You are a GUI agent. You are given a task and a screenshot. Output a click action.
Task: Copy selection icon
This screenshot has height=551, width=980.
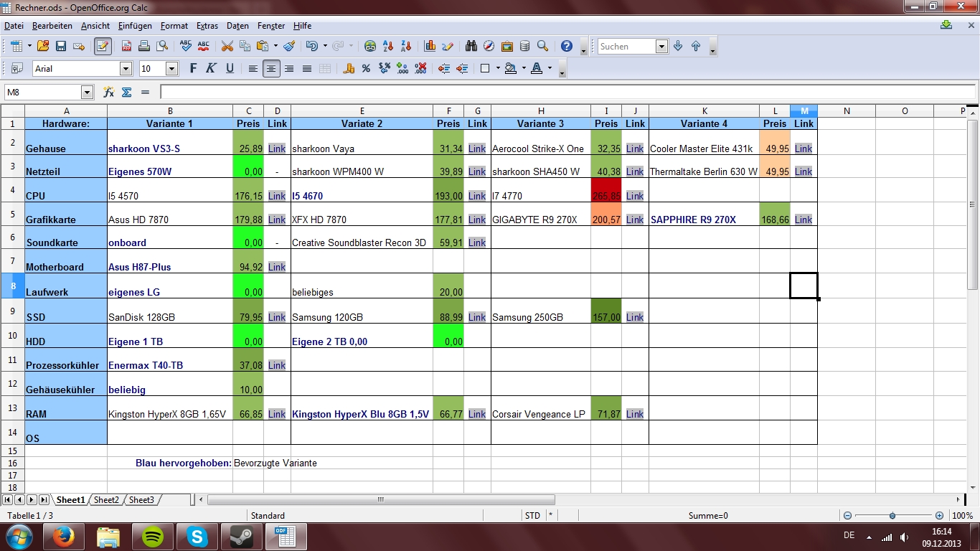(245, 46)
